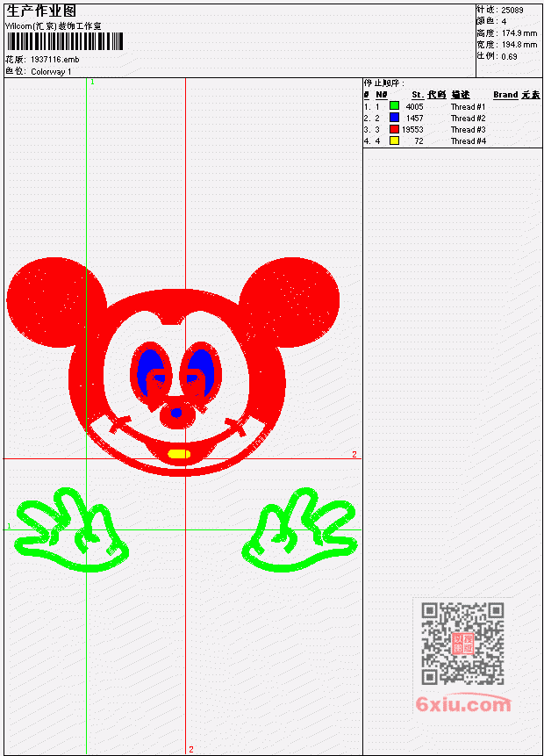The image size is (544, 756).
Task: Click the 'N#' column header
Action: pos(381,95)
